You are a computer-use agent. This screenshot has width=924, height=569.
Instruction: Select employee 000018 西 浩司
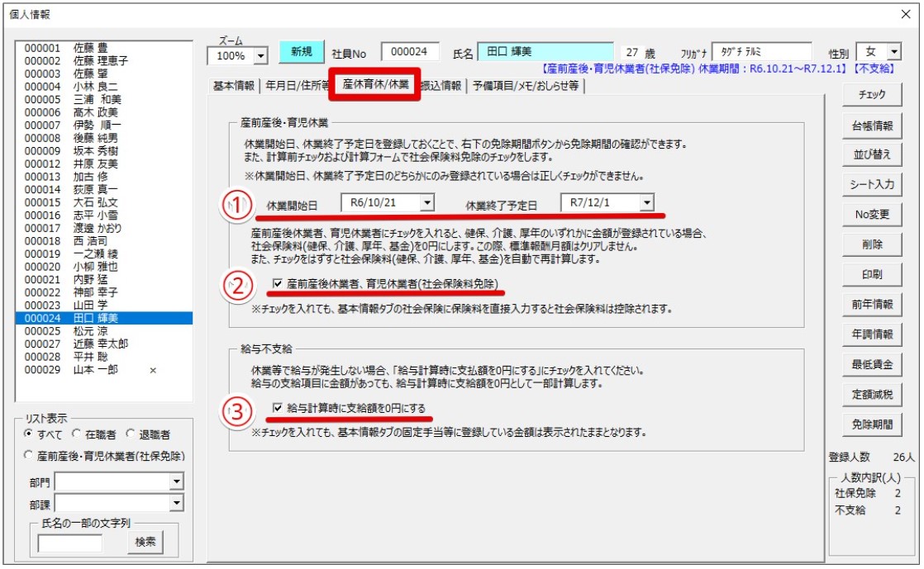(x=103, y=241)
